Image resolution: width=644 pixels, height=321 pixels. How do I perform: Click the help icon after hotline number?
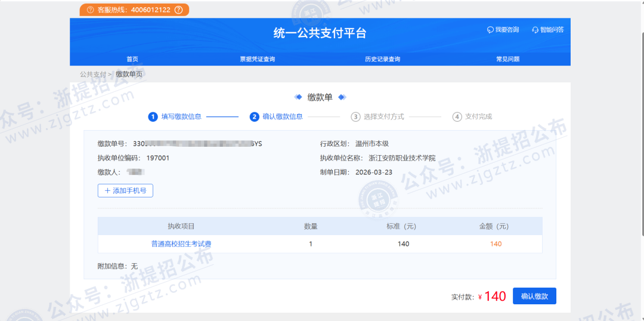point(178,10)
